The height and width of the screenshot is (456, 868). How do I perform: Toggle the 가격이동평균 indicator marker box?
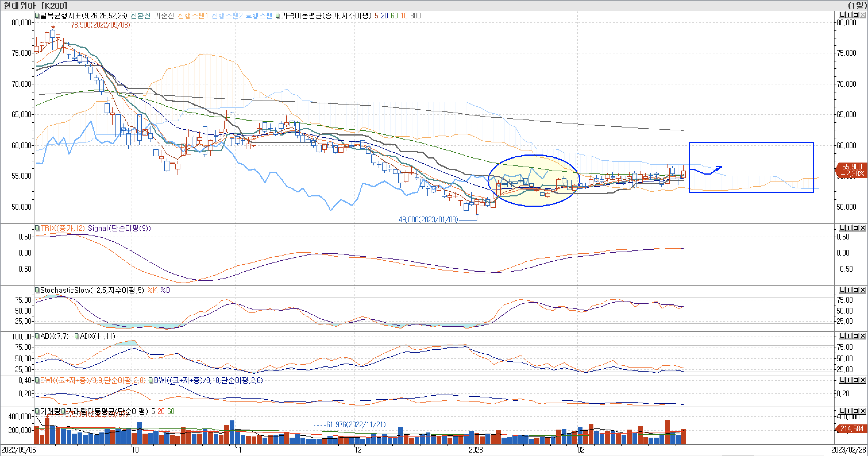(278, 16)
